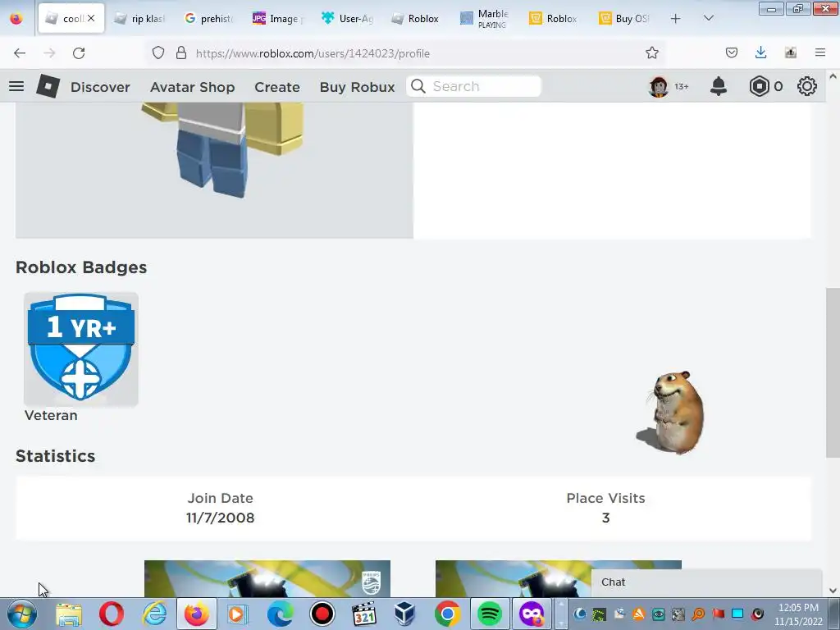Open the user avatar profile icon

tap(659, 86)
